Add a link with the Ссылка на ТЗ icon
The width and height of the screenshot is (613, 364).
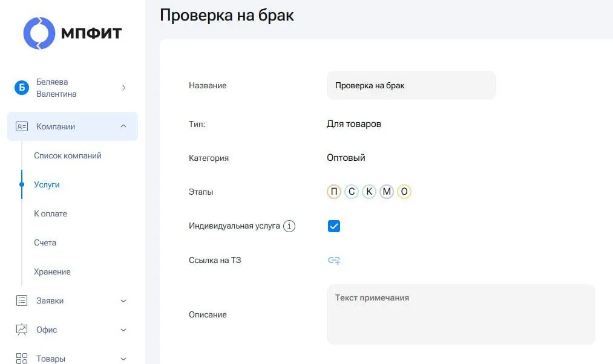pos(334,260)
